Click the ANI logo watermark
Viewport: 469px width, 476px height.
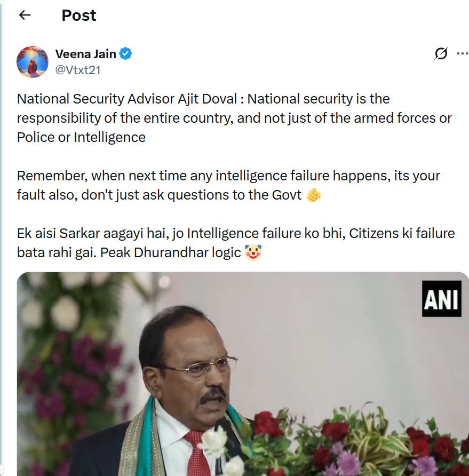click(441, 298)
